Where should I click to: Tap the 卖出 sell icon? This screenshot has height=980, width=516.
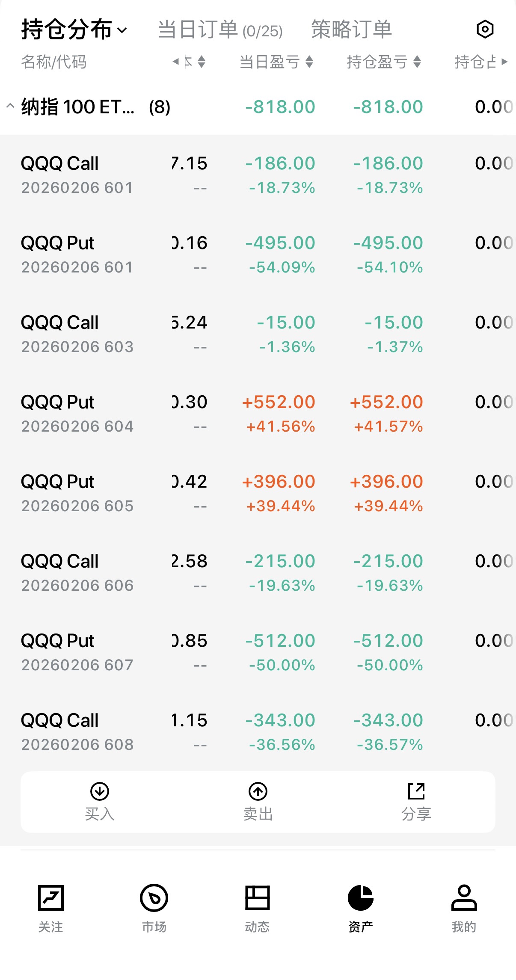(x=258, y=791)
